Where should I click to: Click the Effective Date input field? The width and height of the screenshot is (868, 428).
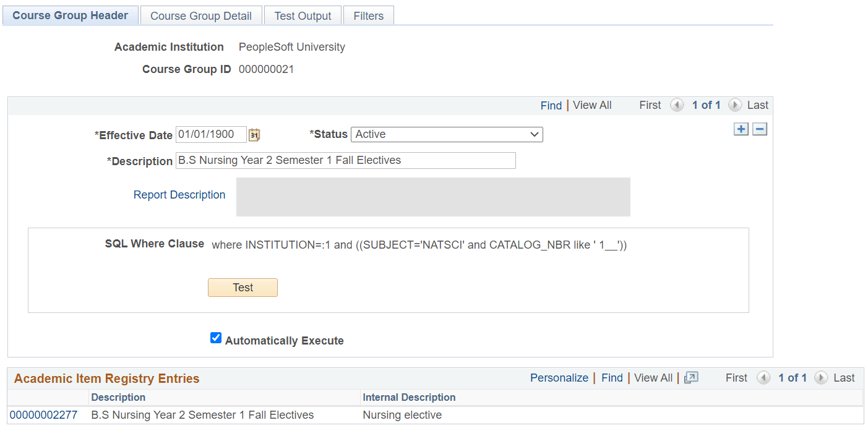click(x=211, y=135)
